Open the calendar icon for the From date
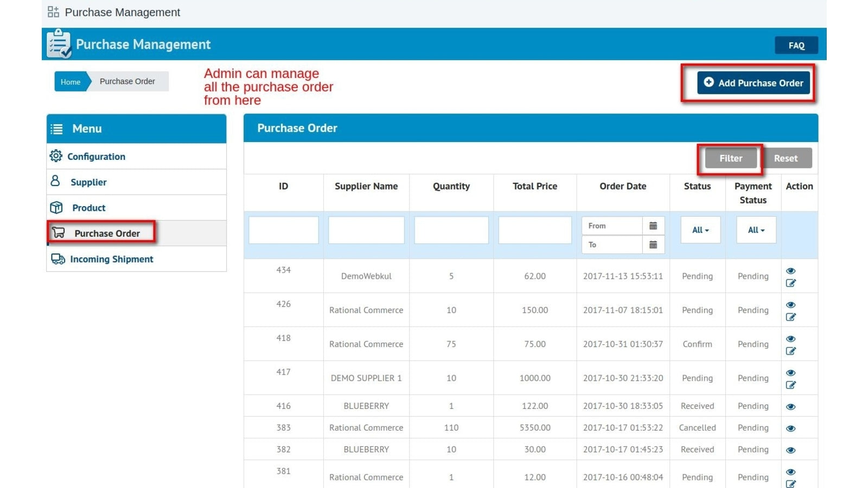Image resolution: width=868 pixels, height=488 pixels. 654,225
